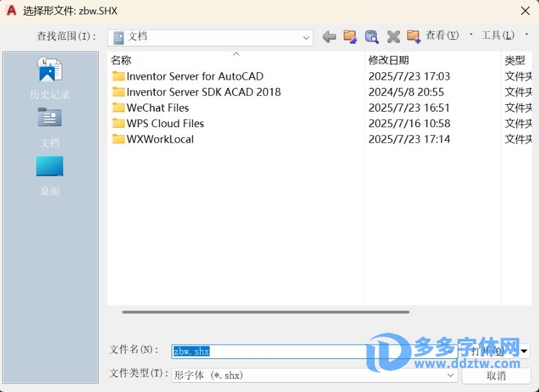Screen dimensions: 539x392
Task: Click the arrow beside the 打开 button
Action: click(x=525, y=351)
